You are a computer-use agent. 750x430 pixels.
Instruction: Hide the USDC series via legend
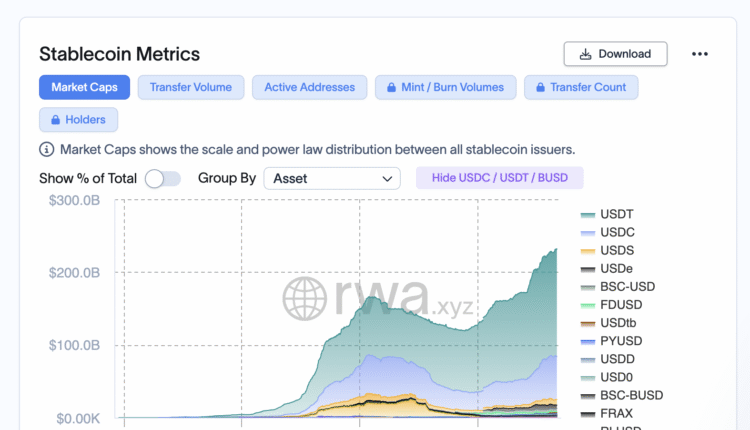pyautogui.click(x=617, y=232)
